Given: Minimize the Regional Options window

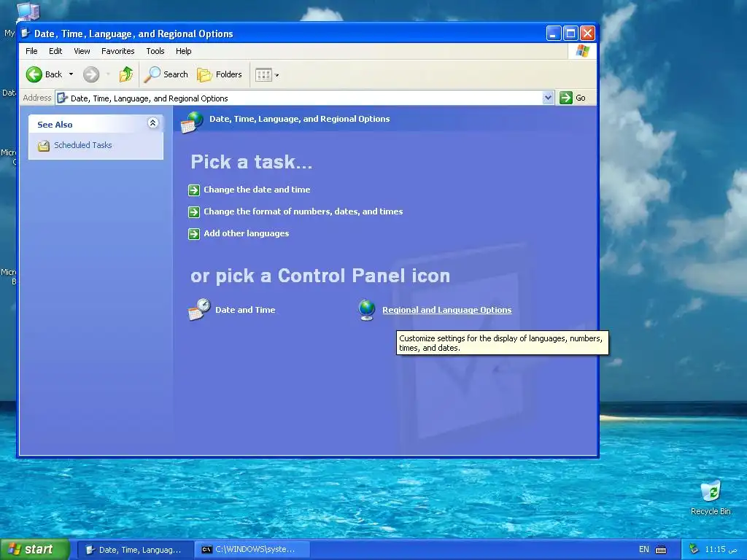Looking at the screenshot, I should click(x=553, y=34).
